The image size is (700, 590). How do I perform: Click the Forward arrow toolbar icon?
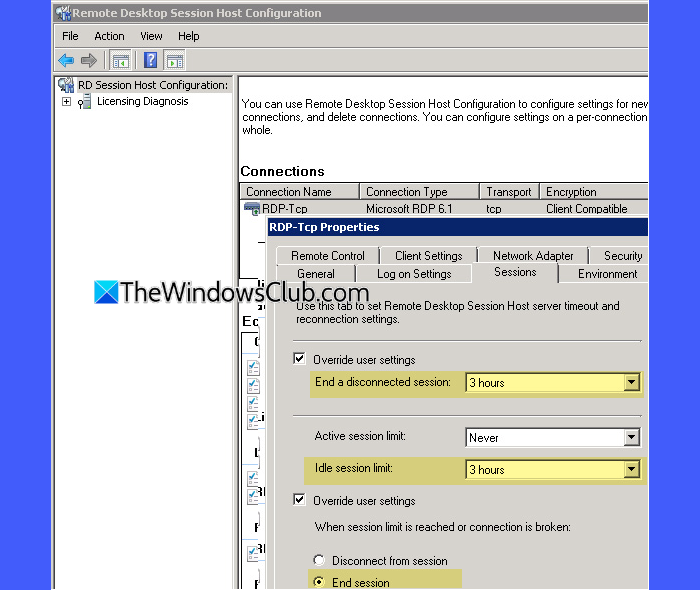pos(89,60)
